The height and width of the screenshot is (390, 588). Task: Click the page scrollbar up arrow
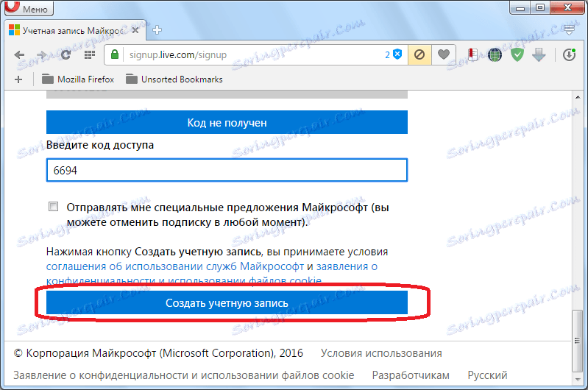pos(578,97)
